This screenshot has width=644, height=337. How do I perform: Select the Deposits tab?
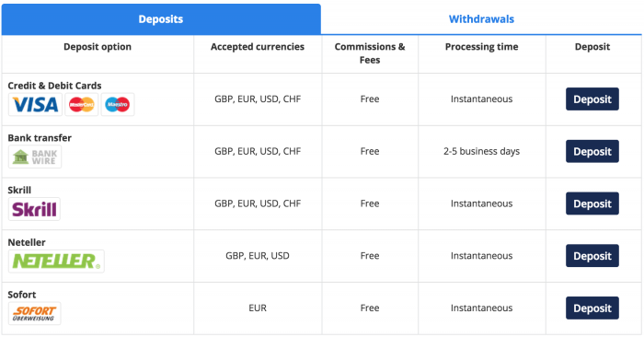point(161,19)
